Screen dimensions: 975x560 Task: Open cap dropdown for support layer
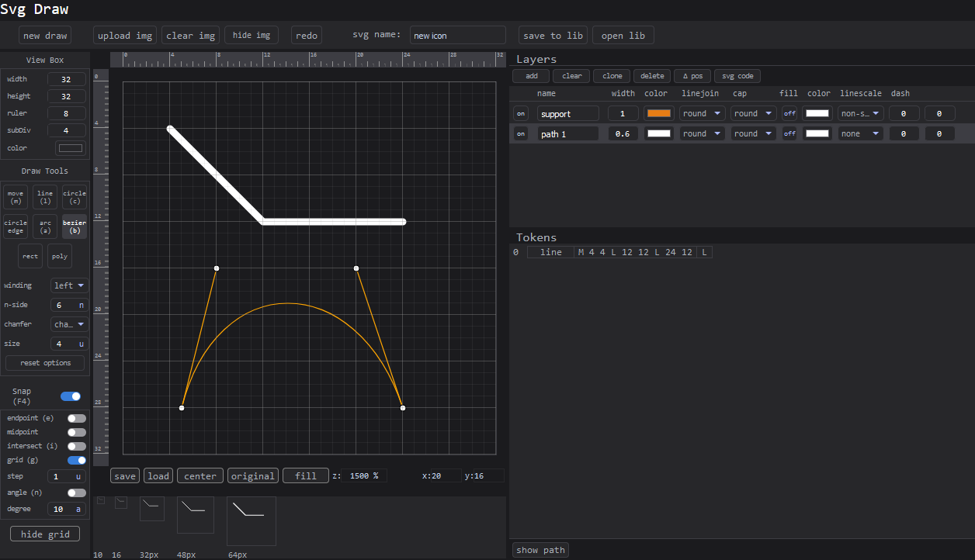click(754, 113)
